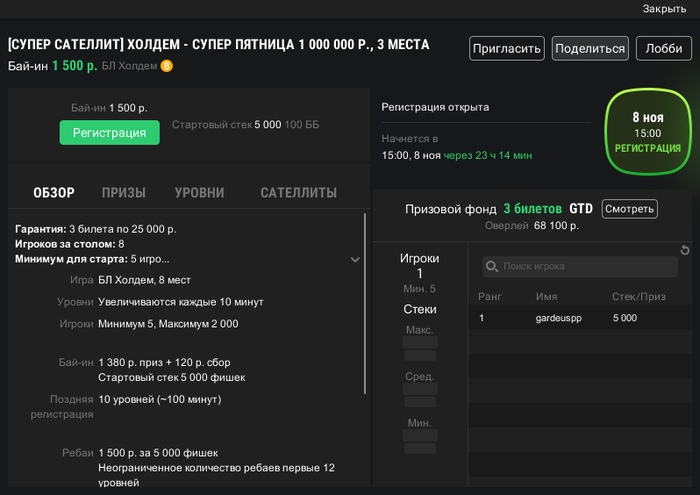The height and width of the screenshot is (495, 700).
Task: Click the 'Гарантия: 3 билета по 25 000 р.' line
Action: click(96, 229)
